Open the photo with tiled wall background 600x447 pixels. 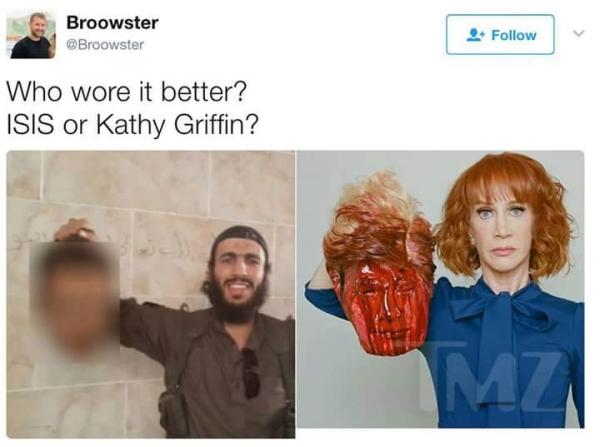pos(151,294)
